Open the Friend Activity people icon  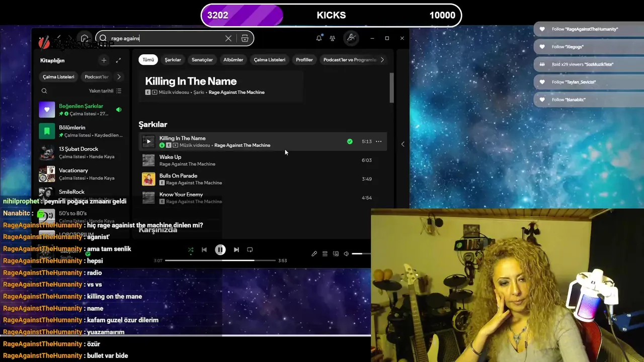(x=333, y=38)
